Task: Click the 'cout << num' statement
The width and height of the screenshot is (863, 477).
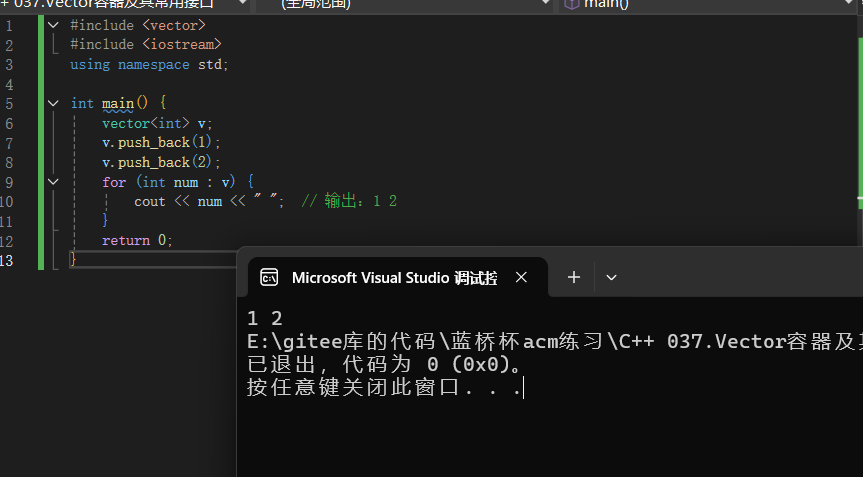Action: coord(178,202)
